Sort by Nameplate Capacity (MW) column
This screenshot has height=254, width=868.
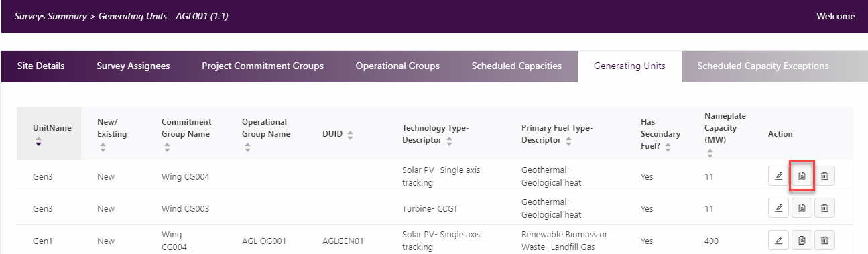point(710,153)
